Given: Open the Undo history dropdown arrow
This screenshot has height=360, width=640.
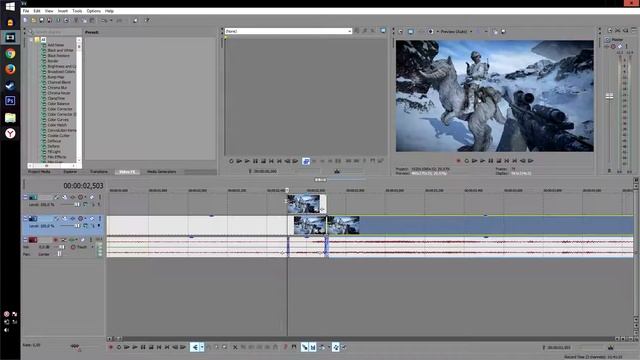Looking at the screenshot, I should [x=111, y=20].
